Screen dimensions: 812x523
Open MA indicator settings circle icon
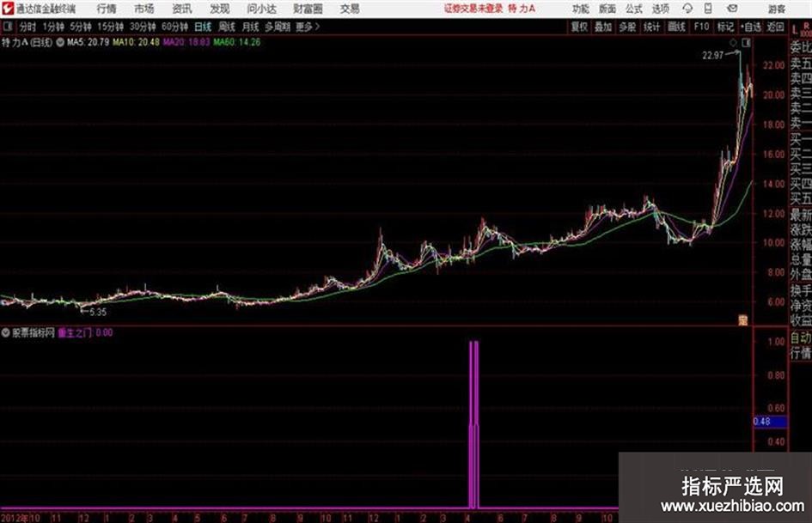[x=60, y=42]
